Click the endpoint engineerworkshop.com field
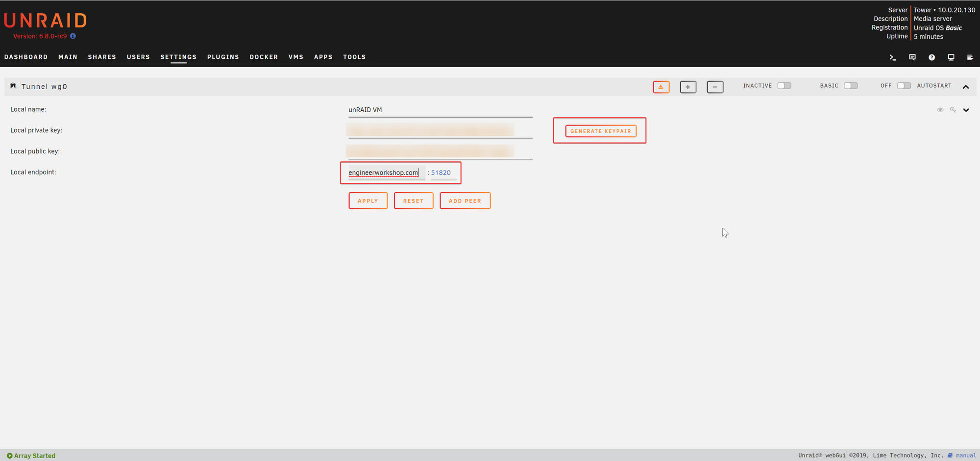The height and width of the screenshot is (461, 980). (x=387, y=172)
